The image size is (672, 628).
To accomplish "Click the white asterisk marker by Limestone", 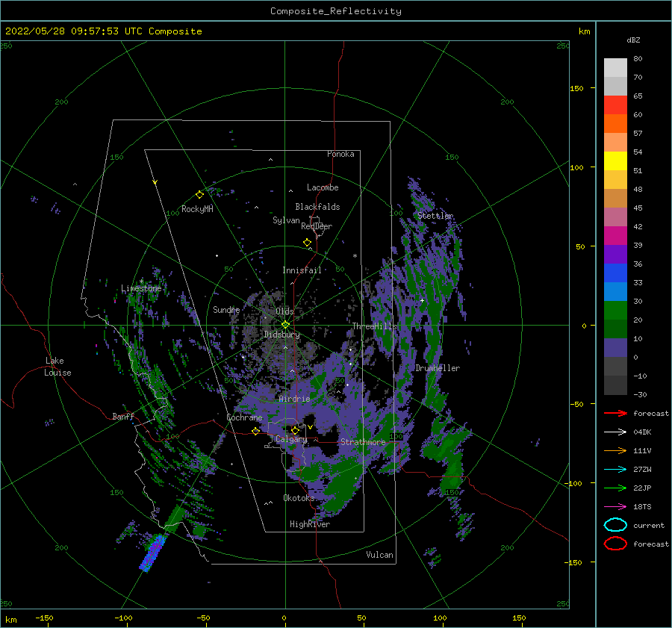I will (x=141, y=282).
